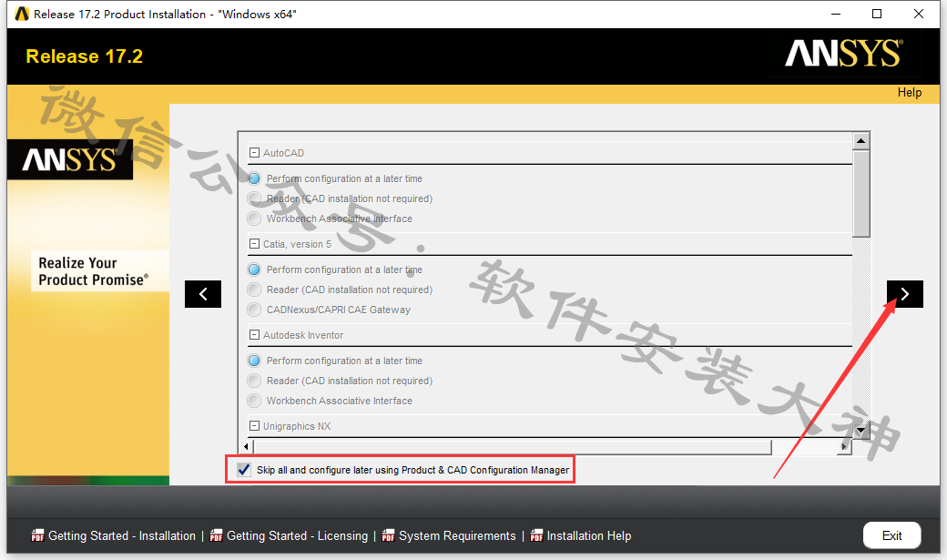Viewport: 947px width, 560px height.
Task: Open System Requirements link
Action: coord(457,535)
